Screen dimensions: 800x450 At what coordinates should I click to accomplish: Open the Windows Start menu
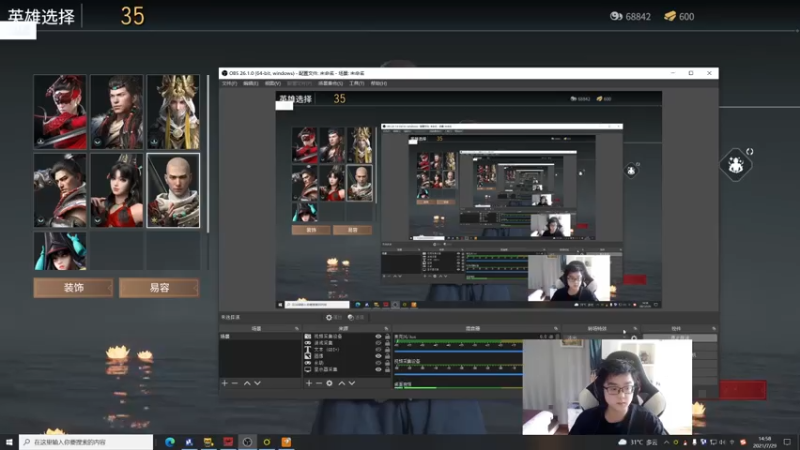9,442
